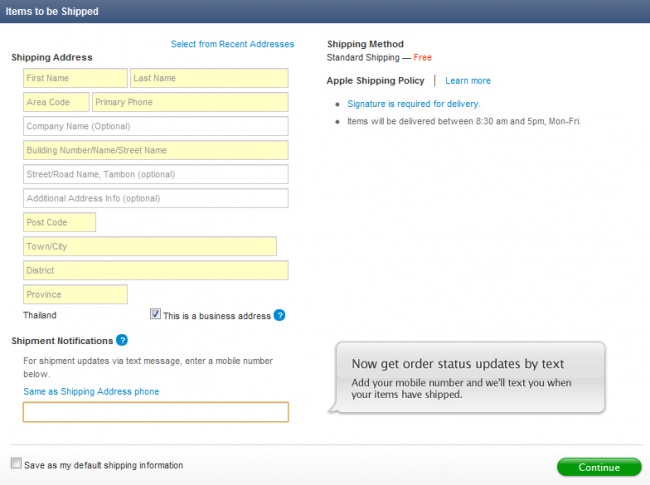Click into the Last Name field
This screenshot has width=650, height=485.
tap(209, 78)
